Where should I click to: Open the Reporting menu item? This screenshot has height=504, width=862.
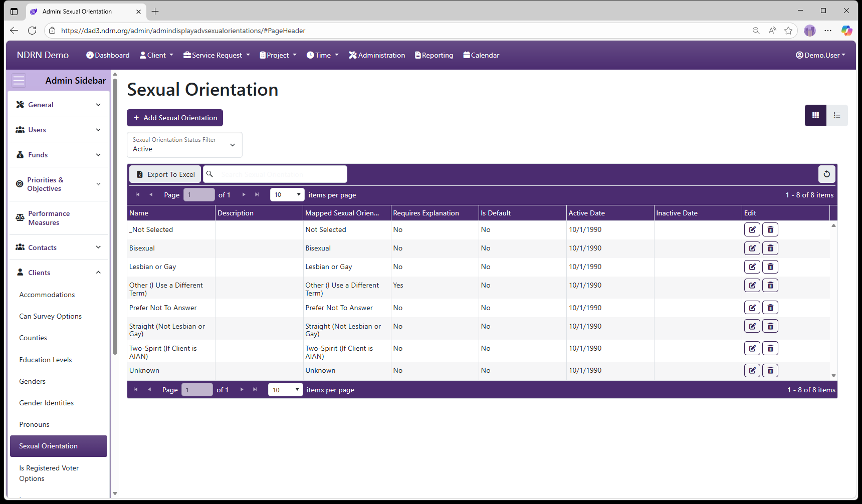[434, 55]
